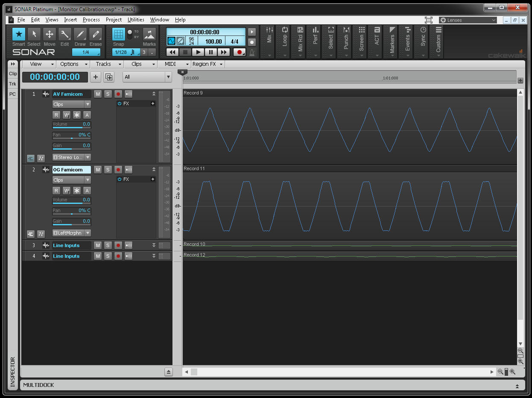Add an effect to the OG Famicom FX bin

[x=153, y=180]
